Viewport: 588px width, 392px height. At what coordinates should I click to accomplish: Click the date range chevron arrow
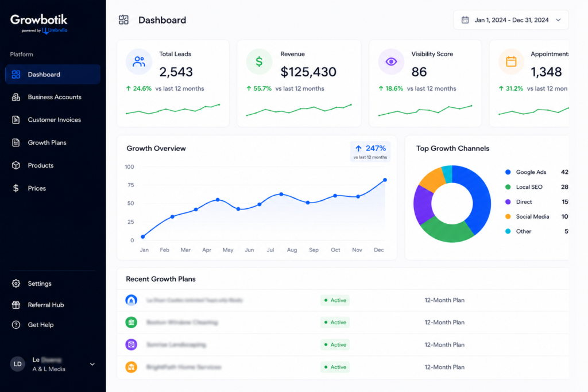point(558,20)
